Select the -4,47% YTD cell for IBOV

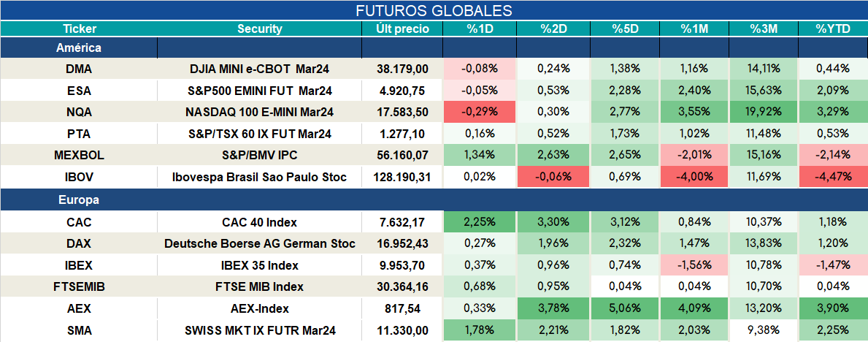(833, 177)
